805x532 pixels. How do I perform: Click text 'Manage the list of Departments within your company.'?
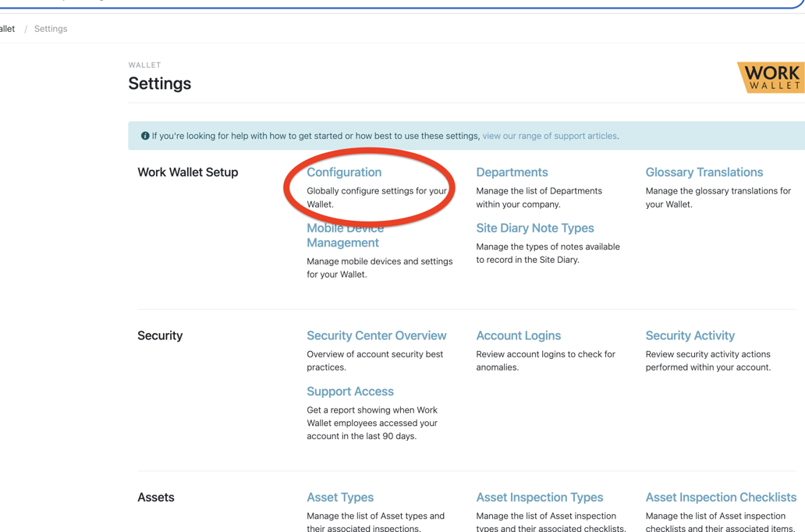(539, 197)
